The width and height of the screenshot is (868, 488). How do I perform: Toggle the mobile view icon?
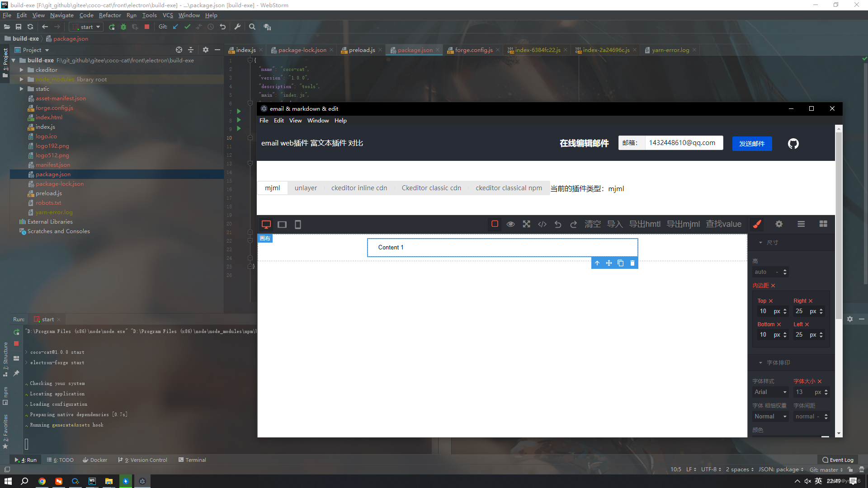pos(298,224)
